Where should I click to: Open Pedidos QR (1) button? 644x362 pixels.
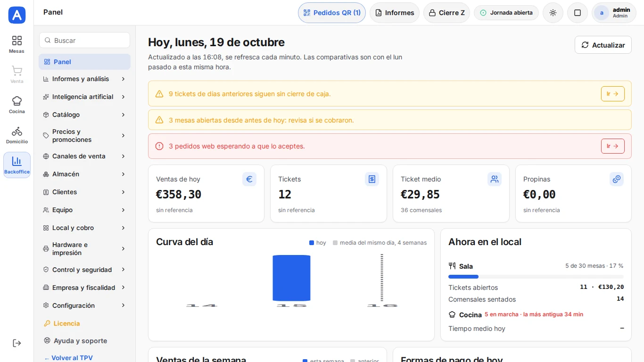pyautogui.click(x=332, y=13)
